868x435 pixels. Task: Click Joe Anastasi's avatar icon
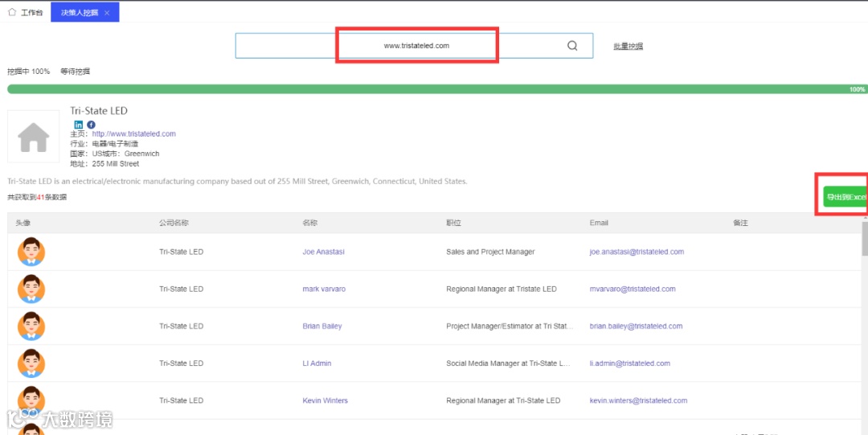pyautogui.click(x=31, y=252)
